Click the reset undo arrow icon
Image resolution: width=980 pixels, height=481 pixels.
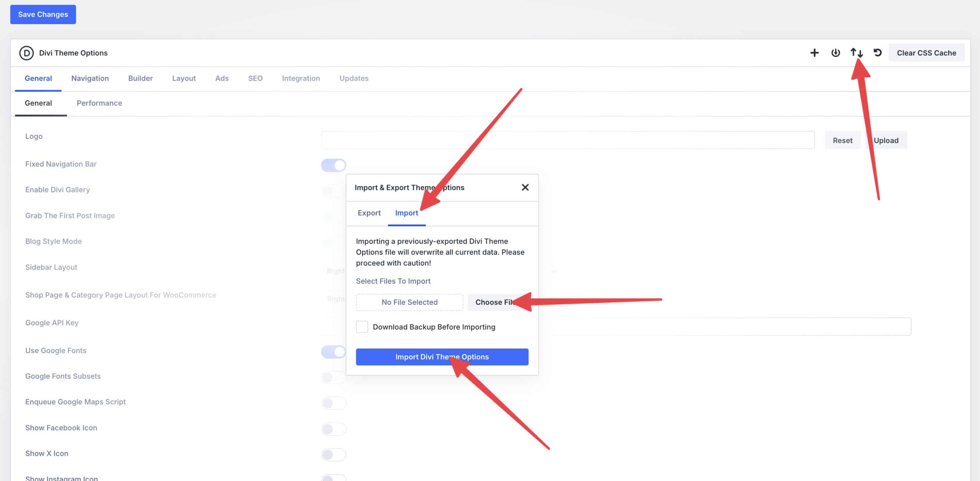click(x=878, y=53)
